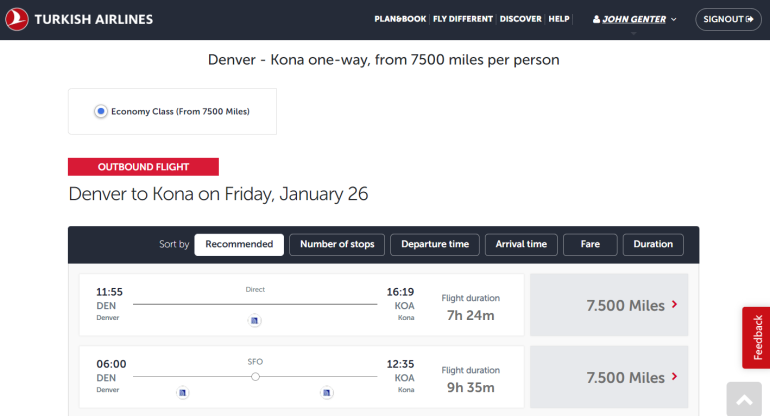The height and width of the screenshot is (416, 770).
Task: Open the John Genter account dropdown
Action: click(x=636, y=19)
